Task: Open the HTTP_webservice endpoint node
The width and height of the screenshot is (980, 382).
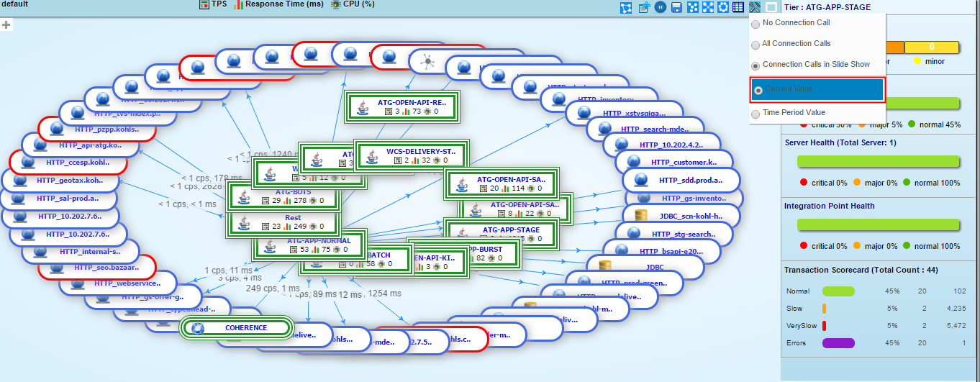Action: [118, 284]
